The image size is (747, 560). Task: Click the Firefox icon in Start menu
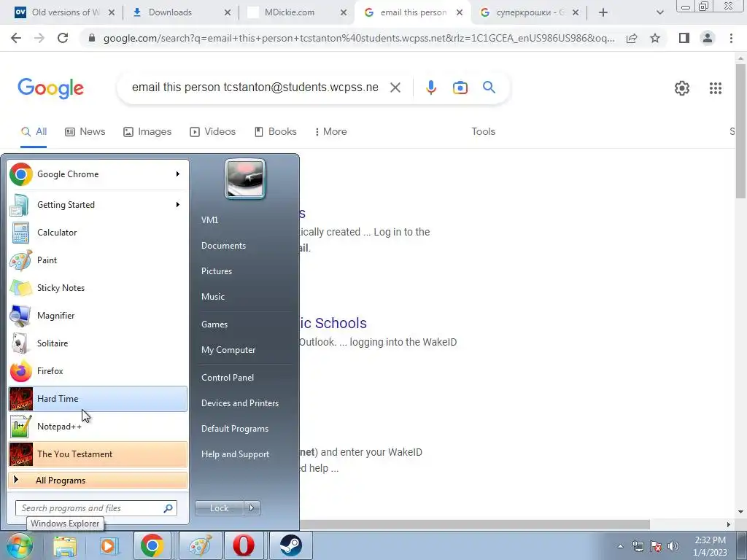pyautogui.click(x=20, y=371)
